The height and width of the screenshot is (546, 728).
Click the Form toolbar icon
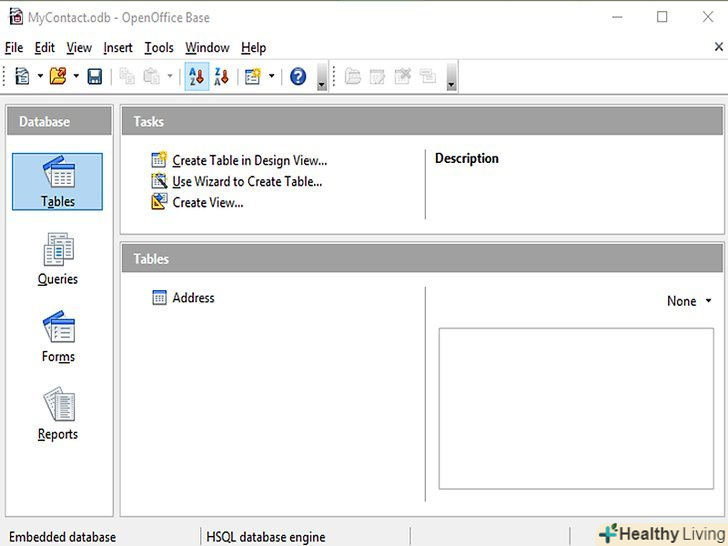(253, 76)
